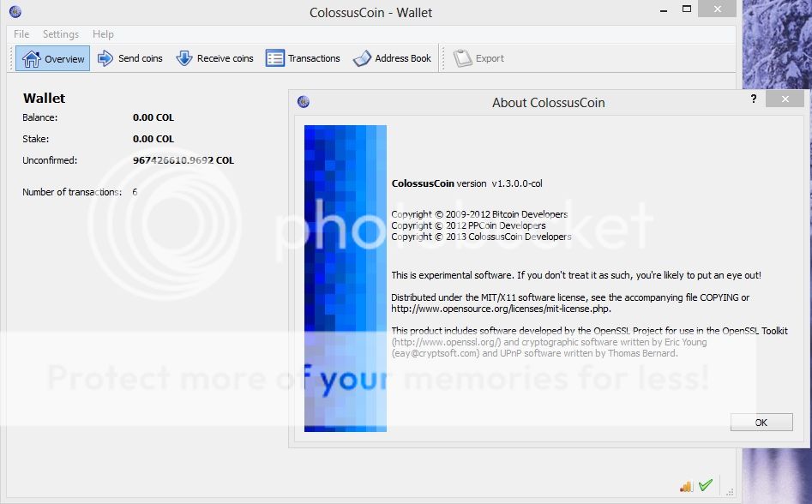Viewport: 812px width, 504px height.
Task: Click the version text v1.3.0.0-col
Action: [x=517, y=183]
